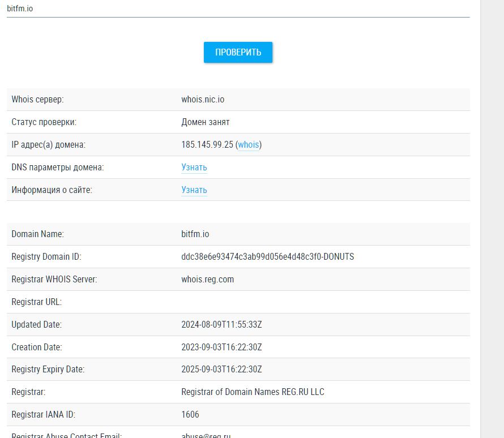Click Узнать link for DNS параметры домена
This screenshot has width=504, height=438.
pyautogui.click(x=194, y=168)
